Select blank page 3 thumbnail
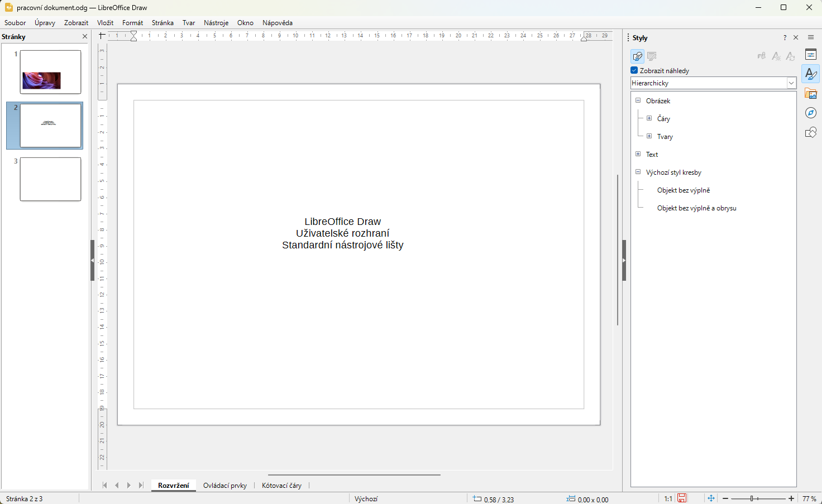 pos(50,179)
